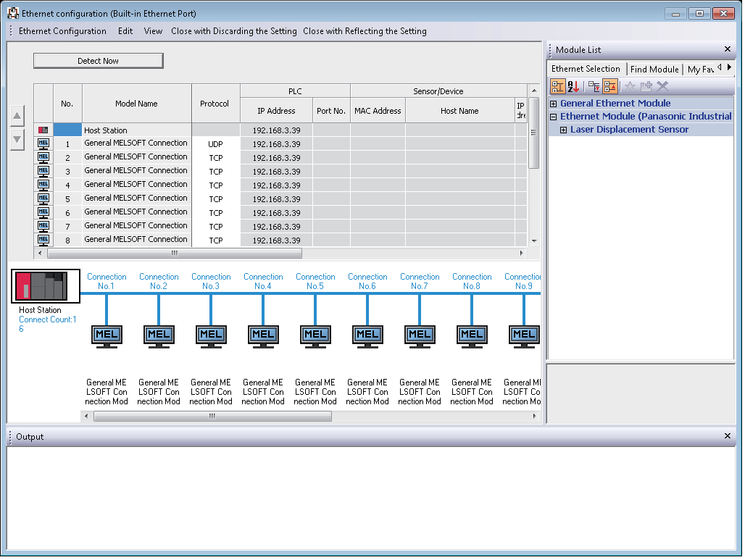Viewport: 745px width, 560px height.
Task: Expand the Laser Displacement Sensor node
Action: coord(564,130)
